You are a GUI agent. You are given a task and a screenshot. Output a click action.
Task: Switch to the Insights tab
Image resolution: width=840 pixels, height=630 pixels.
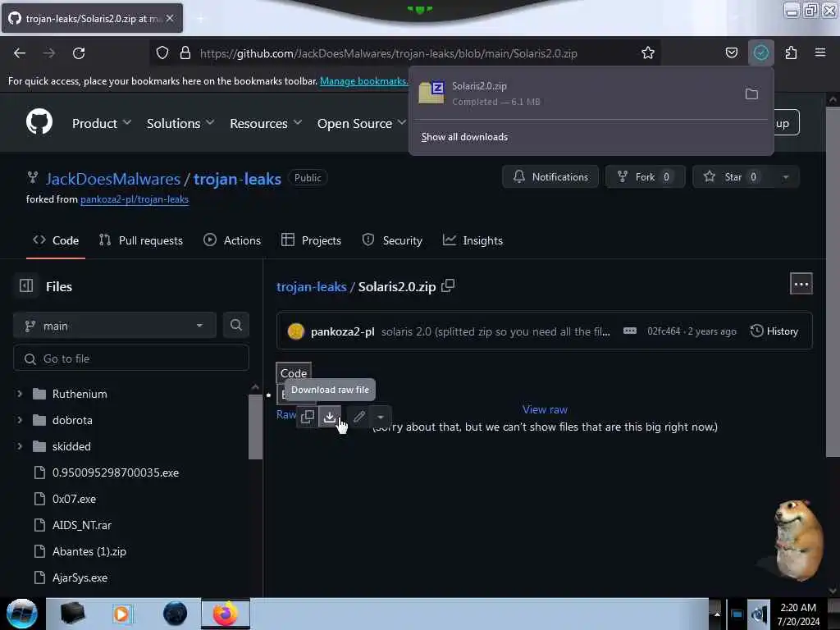point(473,240)
